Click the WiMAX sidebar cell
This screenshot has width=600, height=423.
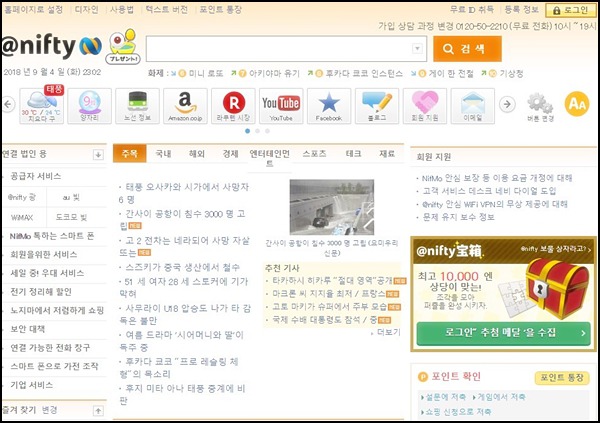[22, 217]
